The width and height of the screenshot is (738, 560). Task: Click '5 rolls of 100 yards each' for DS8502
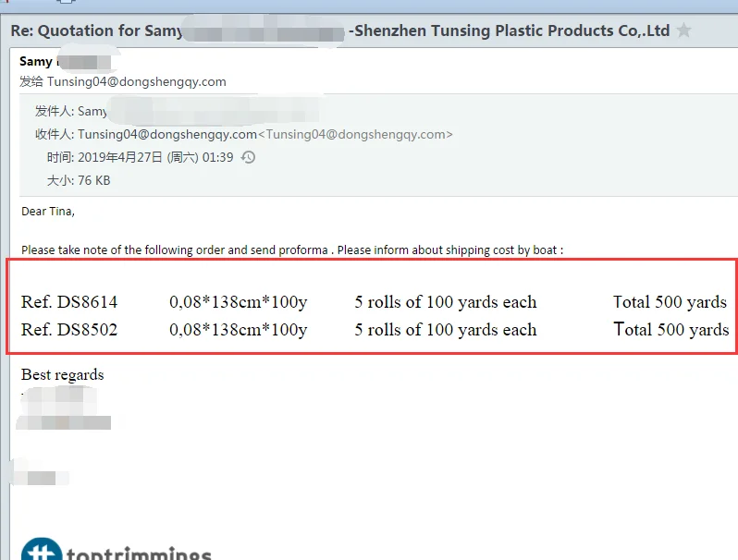click(445, 330)
